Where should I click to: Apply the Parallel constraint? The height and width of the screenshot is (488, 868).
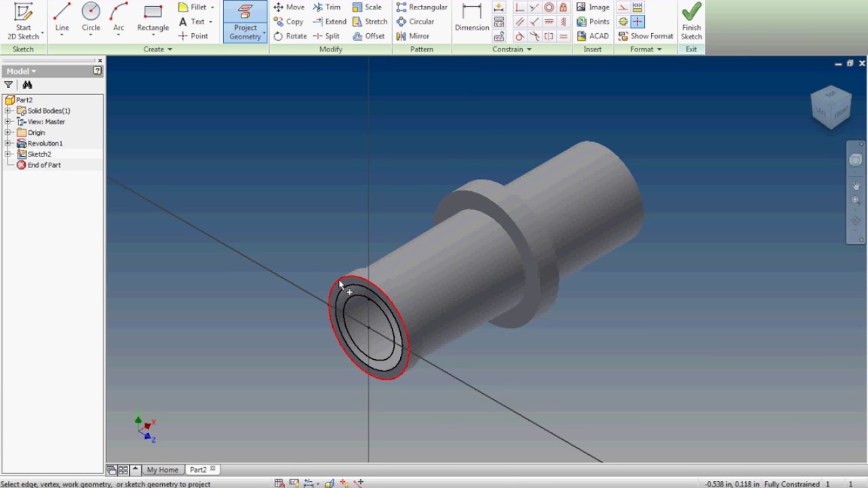coord(520,22)
